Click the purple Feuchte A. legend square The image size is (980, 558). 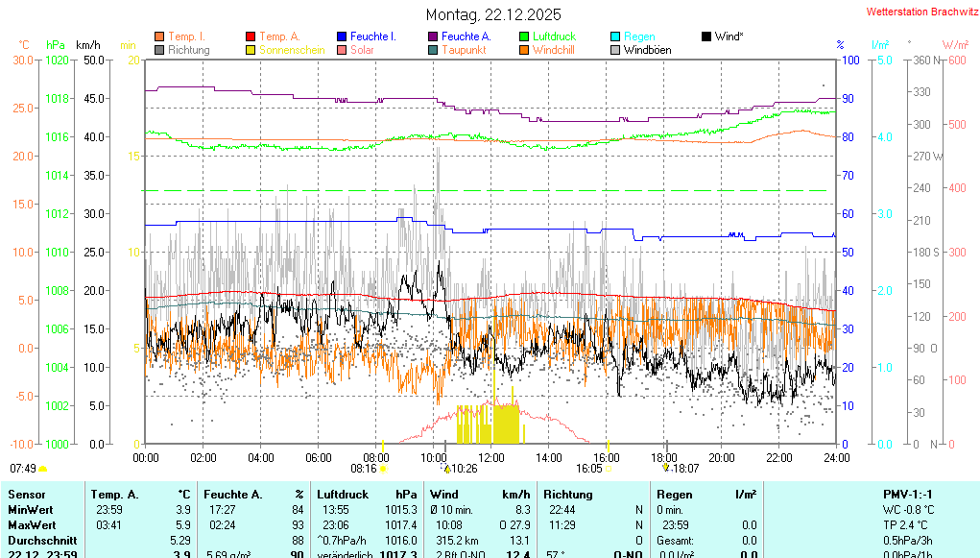433,36
